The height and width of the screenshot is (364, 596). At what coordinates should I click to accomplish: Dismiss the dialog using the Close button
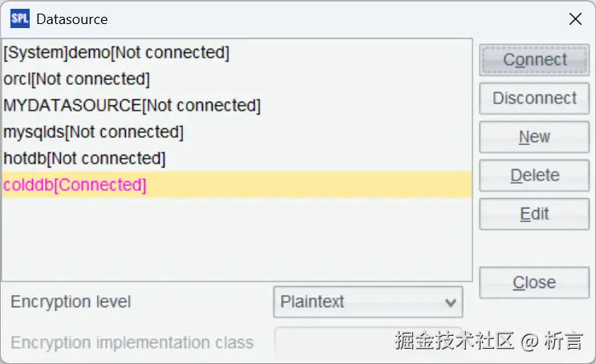tap(534, 282)
